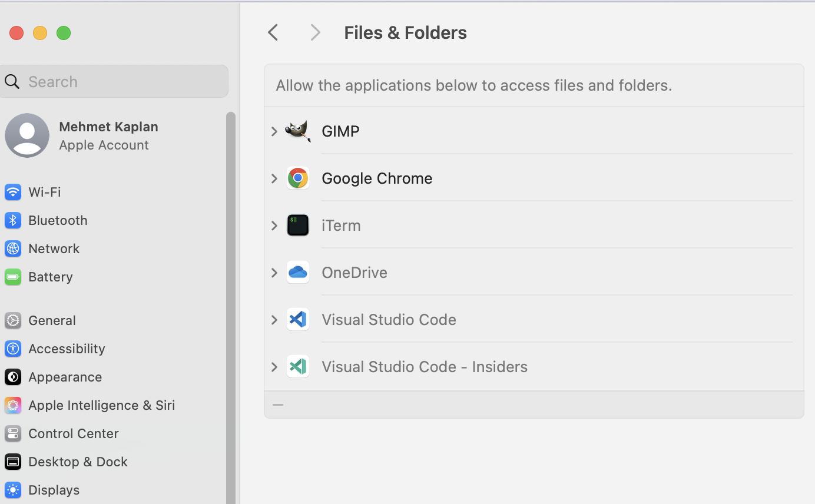Screen dimensions: 815x504
Task: Click the GIMP app icon
Action: pos(298,131)
